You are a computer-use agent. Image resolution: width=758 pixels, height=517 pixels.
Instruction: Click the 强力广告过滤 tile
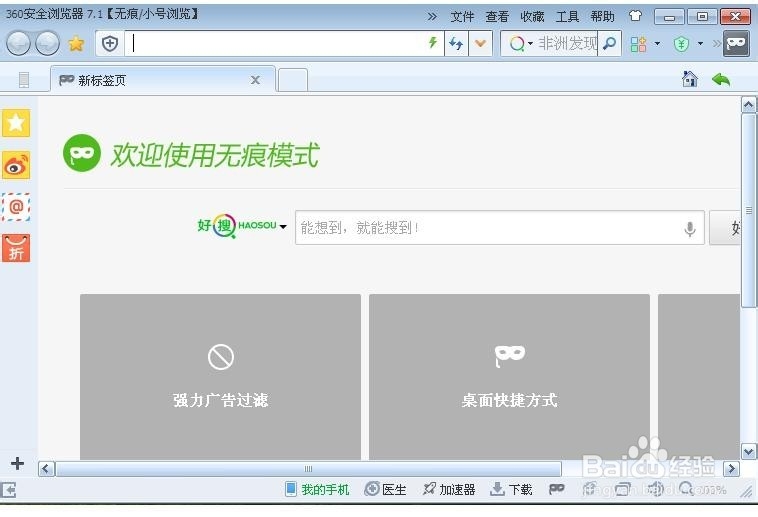(220, 377)
